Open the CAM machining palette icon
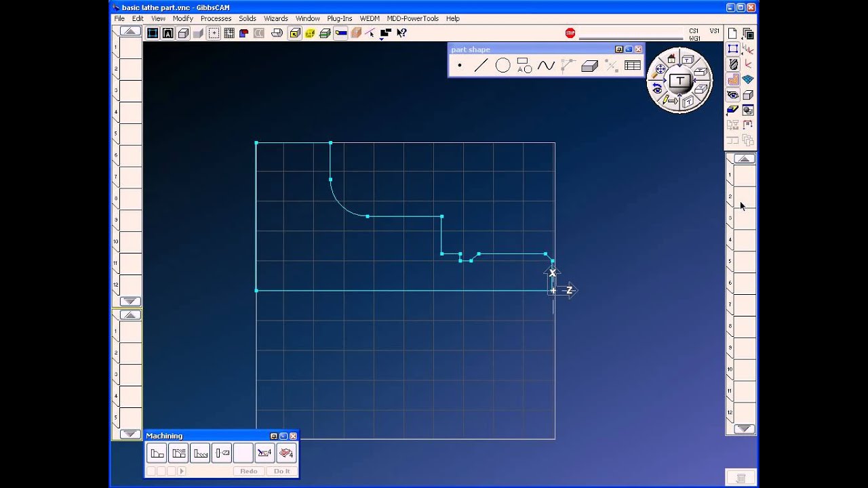The image size is (868, 488). click(733, 80)
